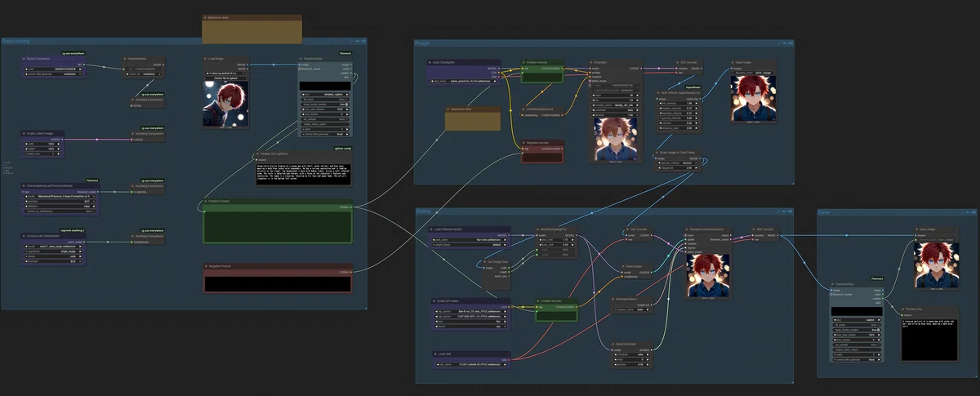
Task: Collapse the ModelSamplingFlux node dot
Action: point(537,229)
